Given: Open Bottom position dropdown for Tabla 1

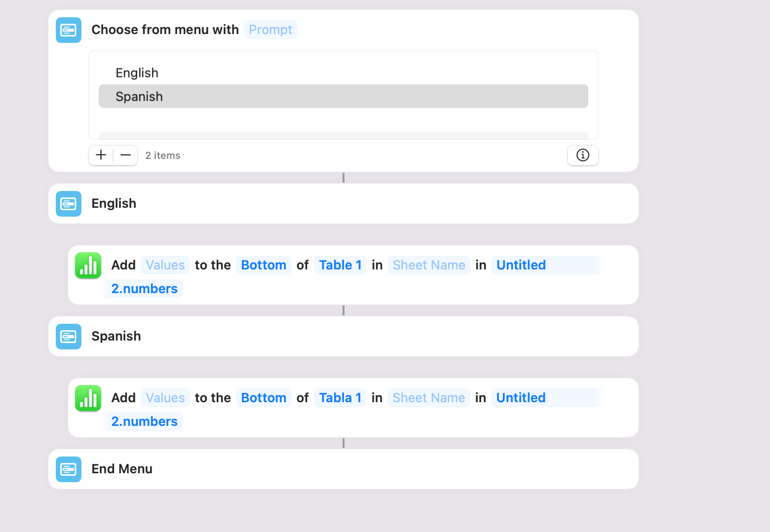Looking at the screenshot, I should point(264,398).
